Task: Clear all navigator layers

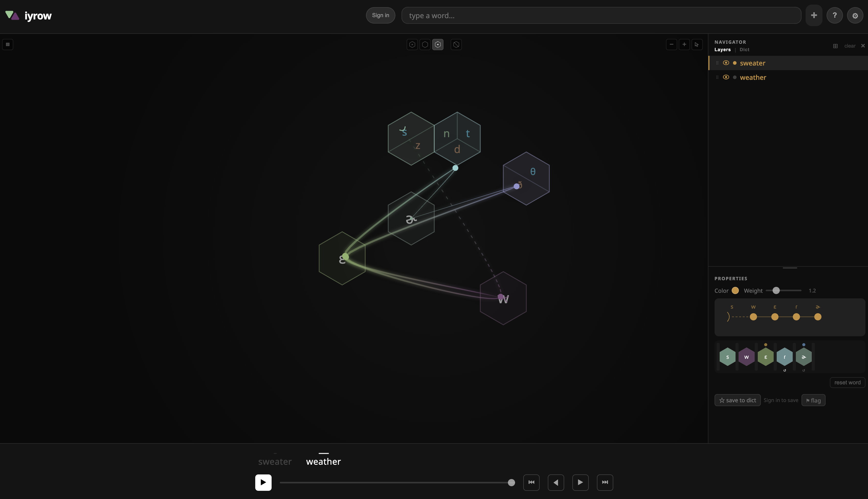Action: (850, 46)
